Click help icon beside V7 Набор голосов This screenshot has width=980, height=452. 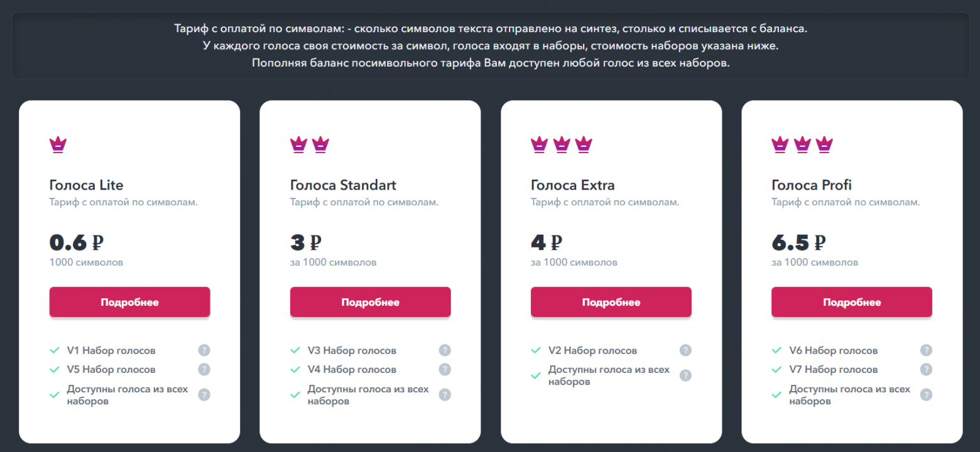926,369
